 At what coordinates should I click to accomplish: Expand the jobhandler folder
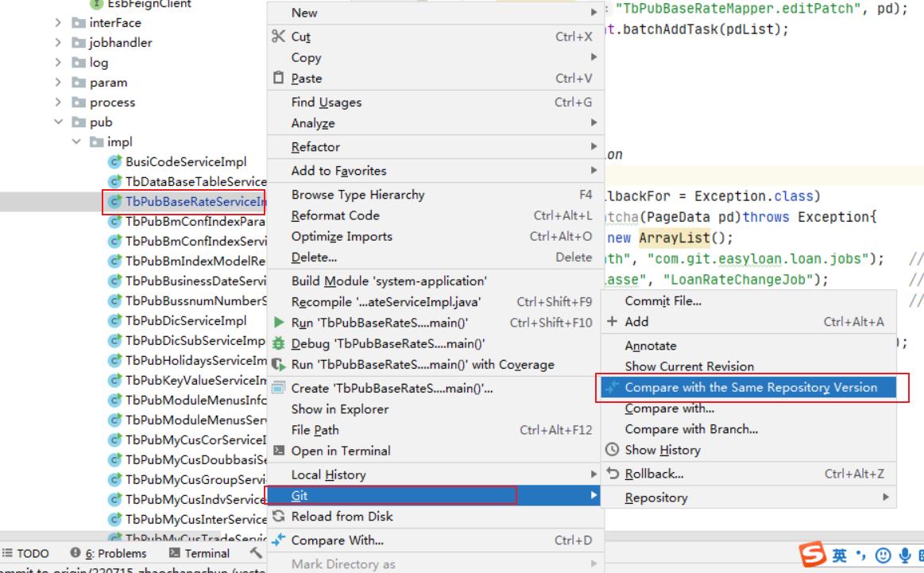tap(58, 43)
